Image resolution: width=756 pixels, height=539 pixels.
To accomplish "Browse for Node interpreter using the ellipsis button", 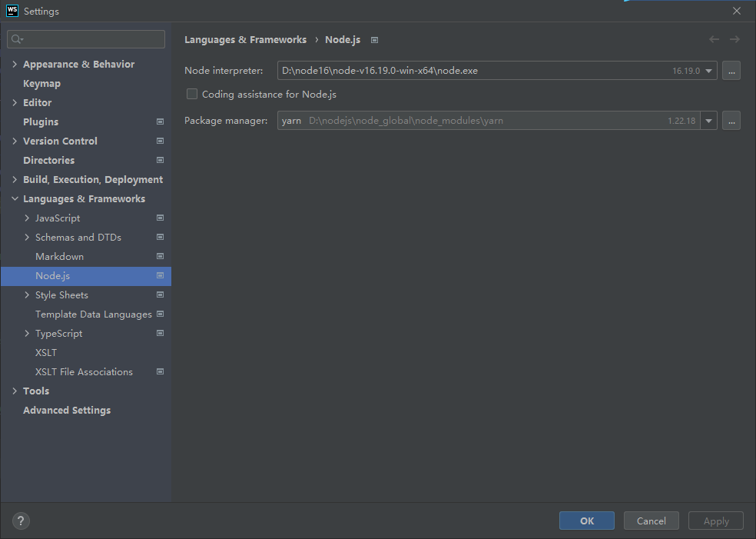I will 731,70.
